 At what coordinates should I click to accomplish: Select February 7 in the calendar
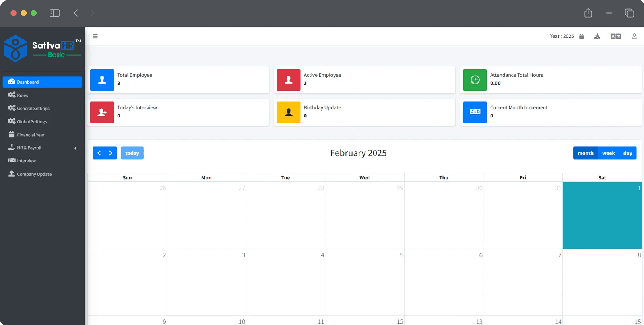coord(522,282)
